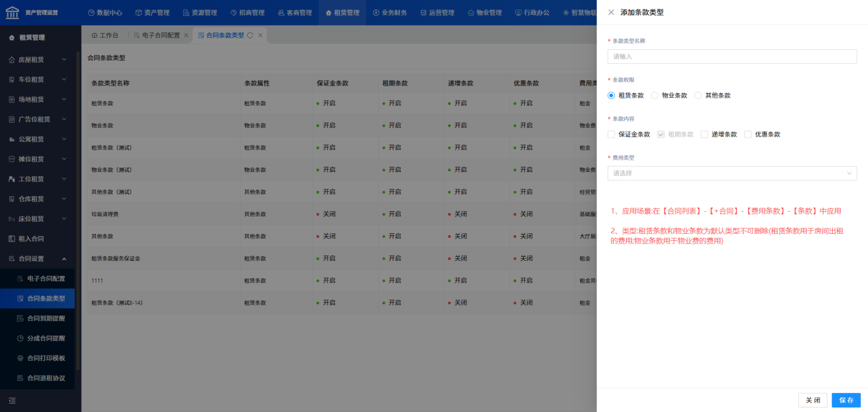Click the 广告位租赁 sidebar icon
The image size is (868, 412).
click(12, 119)
